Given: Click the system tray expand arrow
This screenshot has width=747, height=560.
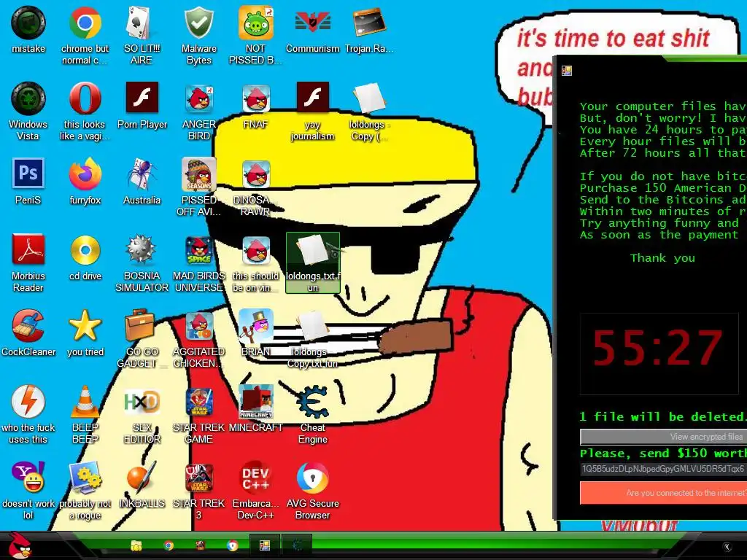Looking at the screenshot, I should 727,547.
